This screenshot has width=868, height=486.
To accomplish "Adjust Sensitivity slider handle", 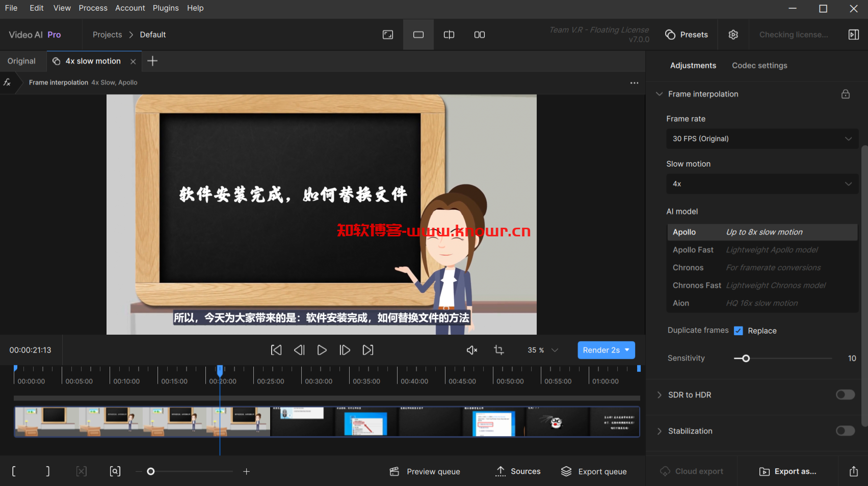I will [x=746, y=359].
